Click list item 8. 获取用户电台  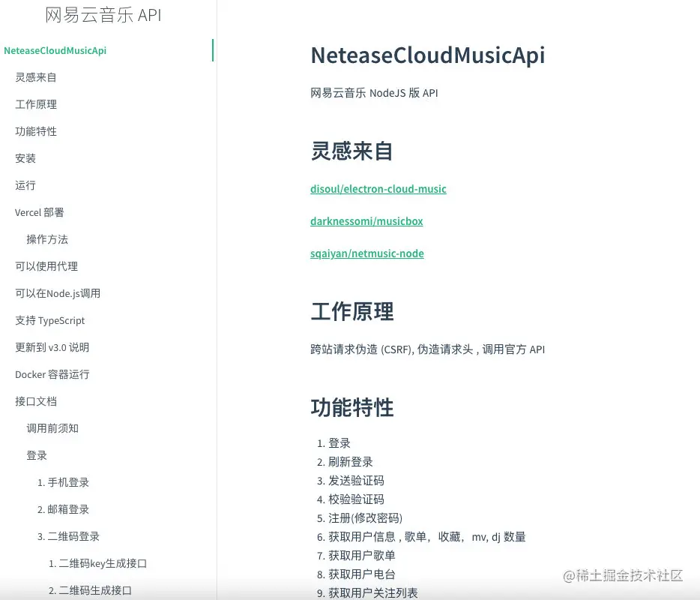tap(356, 574)
